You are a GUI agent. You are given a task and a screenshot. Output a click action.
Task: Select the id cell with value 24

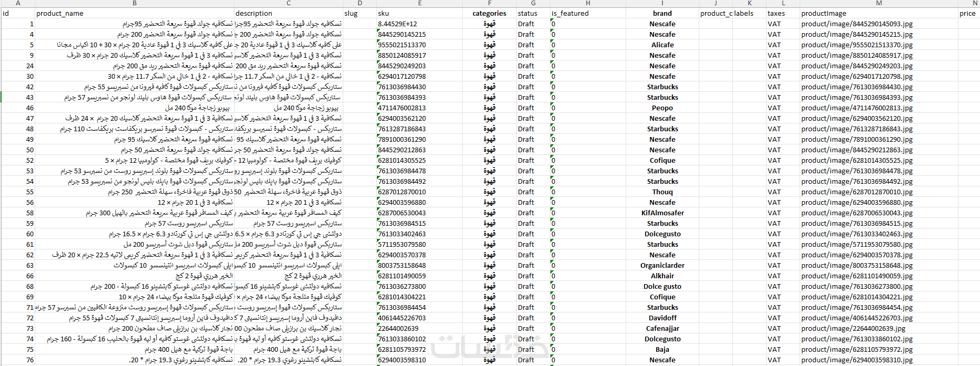pos(18,66)
